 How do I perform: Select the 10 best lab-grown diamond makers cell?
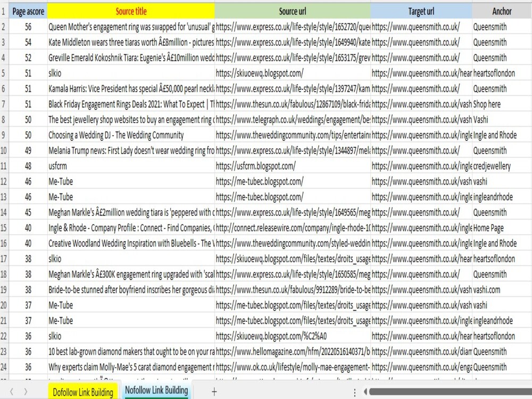click(x=131, y=352)
